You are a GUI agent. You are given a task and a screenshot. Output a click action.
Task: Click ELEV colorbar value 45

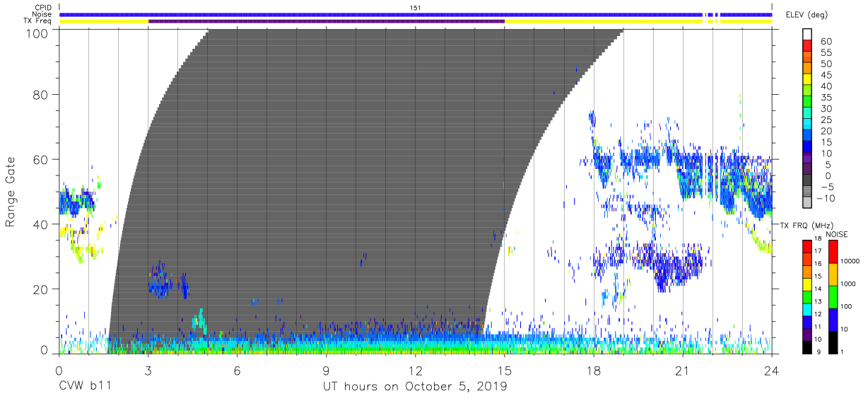click(x=826, y=76)
